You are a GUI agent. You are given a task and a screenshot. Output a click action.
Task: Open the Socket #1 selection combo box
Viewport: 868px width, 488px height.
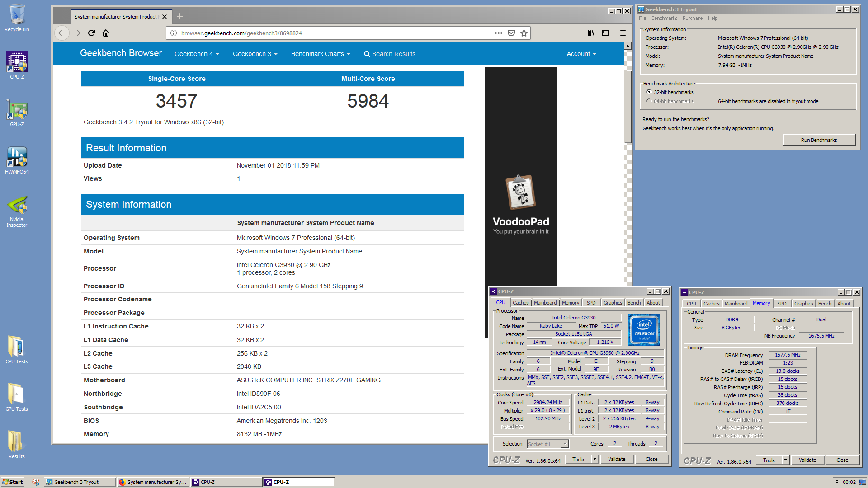tap(547, 444)
